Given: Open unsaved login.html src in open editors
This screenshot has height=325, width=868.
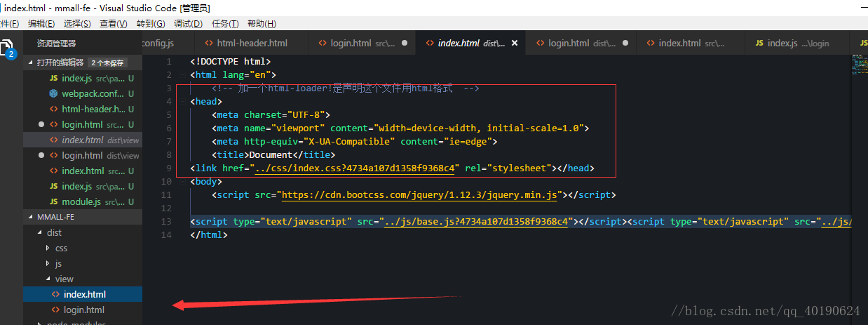Looking at the screenshot, I should [83, 124].
